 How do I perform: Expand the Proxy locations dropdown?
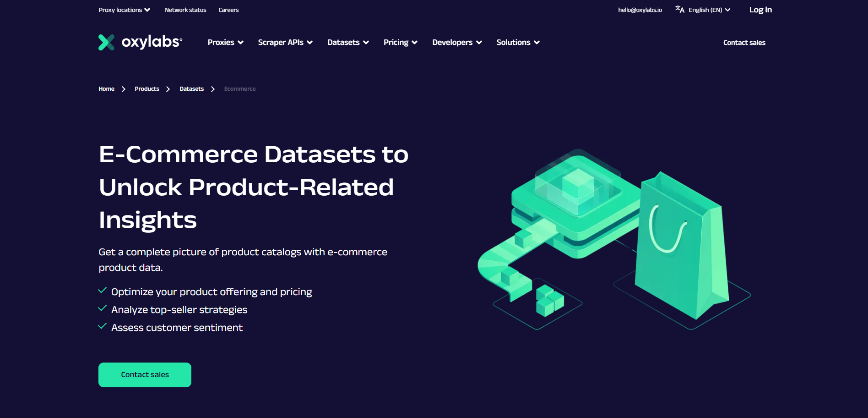124,10
